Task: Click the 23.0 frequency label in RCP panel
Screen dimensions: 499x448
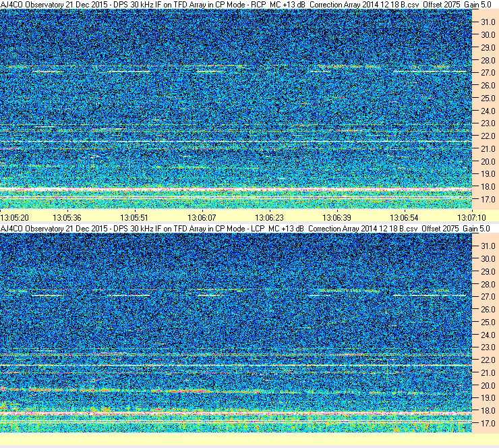Action: pyautogui.click(x=488, y=123)
